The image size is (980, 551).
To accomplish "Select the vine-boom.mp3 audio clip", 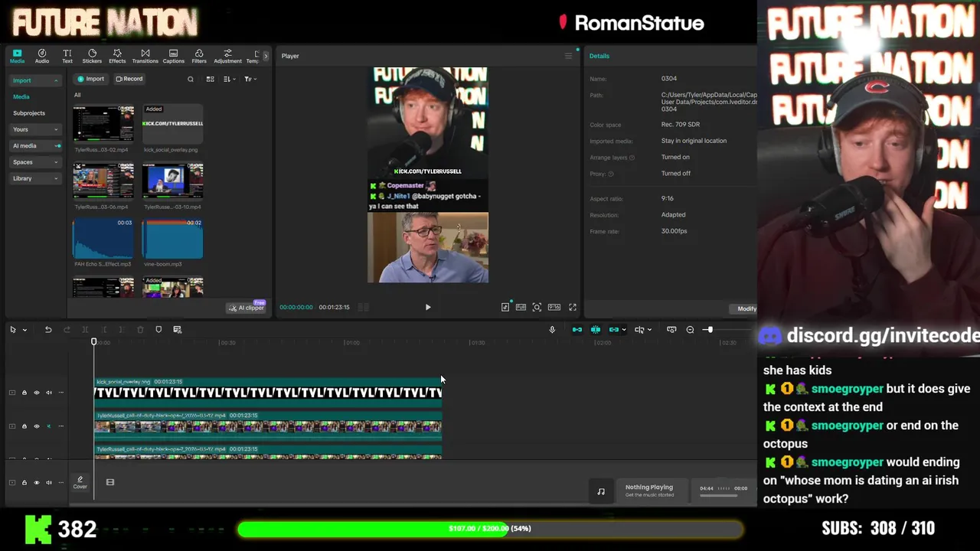I will (172, 239).
